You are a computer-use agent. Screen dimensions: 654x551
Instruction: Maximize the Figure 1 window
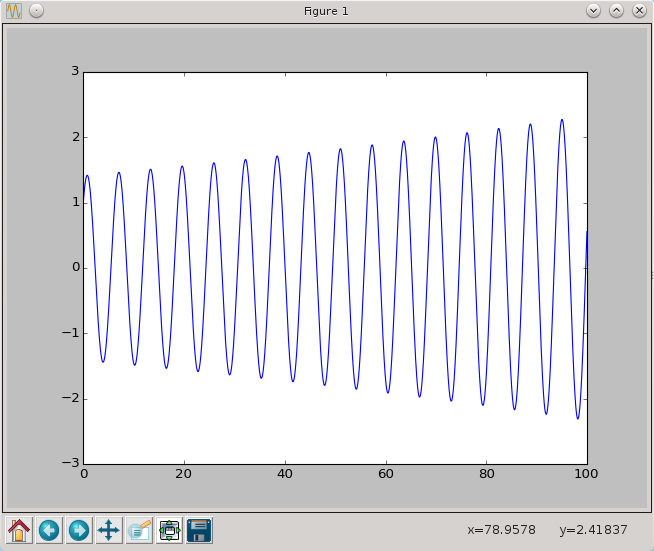[616, 11]
